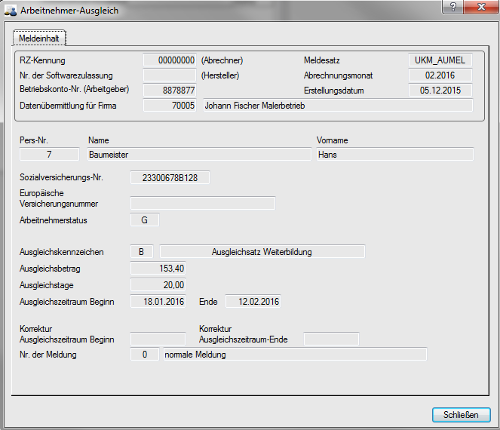Click Ausgleichszeitraum Beginn field 18.01.2016
The image size is (500, 430).
(x=158, y=302)
